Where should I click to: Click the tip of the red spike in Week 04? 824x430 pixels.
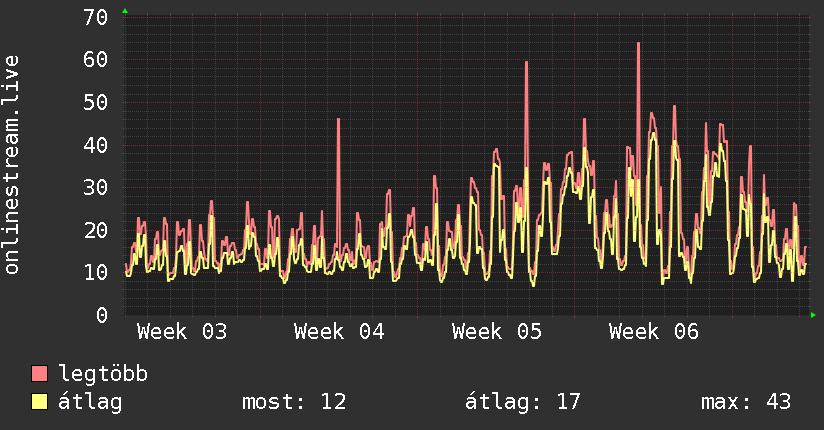[338, 120]
